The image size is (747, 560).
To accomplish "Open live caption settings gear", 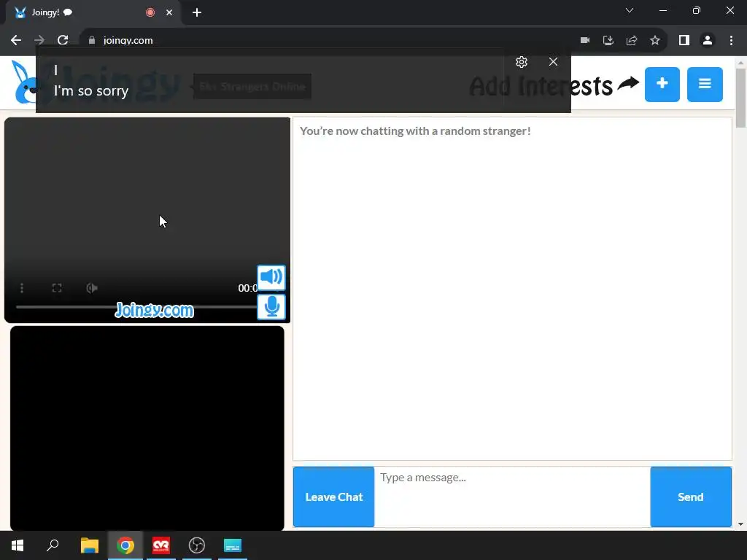I will point(521,62).
